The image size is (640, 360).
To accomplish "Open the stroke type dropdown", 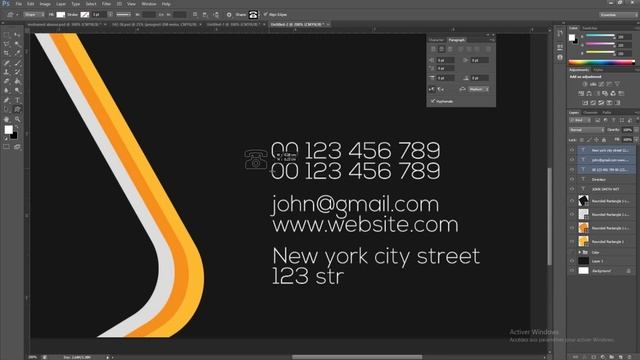I will (123, 15).
